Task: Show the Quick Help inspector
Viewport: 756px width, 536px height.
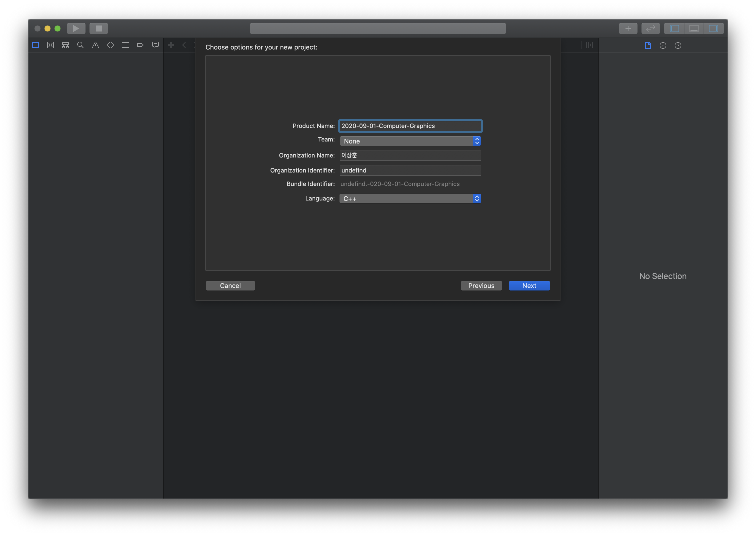Action: [678, 45]
